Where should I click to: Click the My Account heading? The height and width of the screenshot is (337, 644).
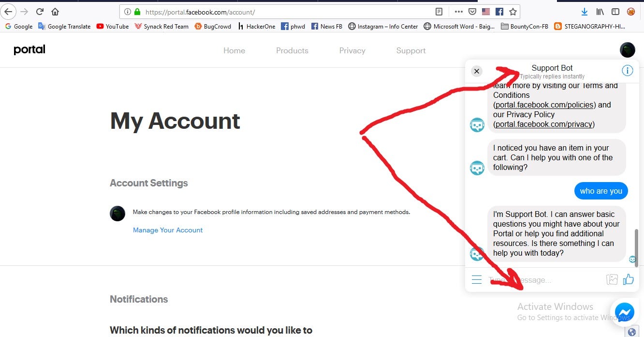pyautogui.click(x=175, y=121)
